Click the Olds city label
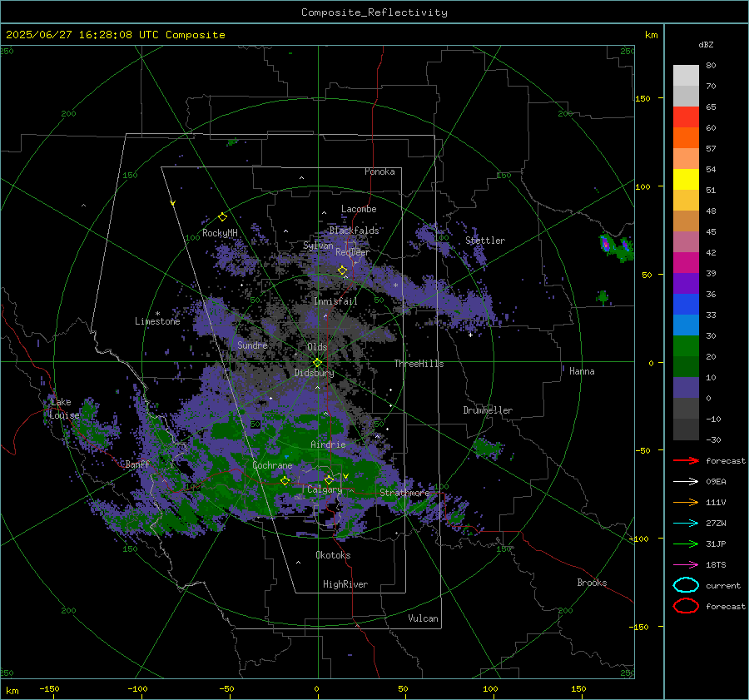 pyautogui.click(x=317, y=347)
